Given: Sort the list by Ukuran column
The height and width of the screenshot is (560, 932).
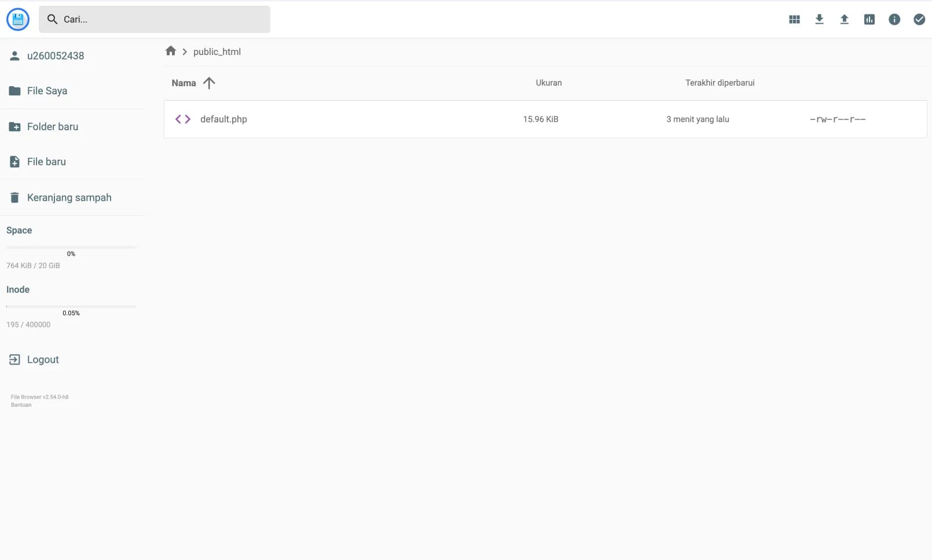Looking at the screenshot, I should 548,83.
